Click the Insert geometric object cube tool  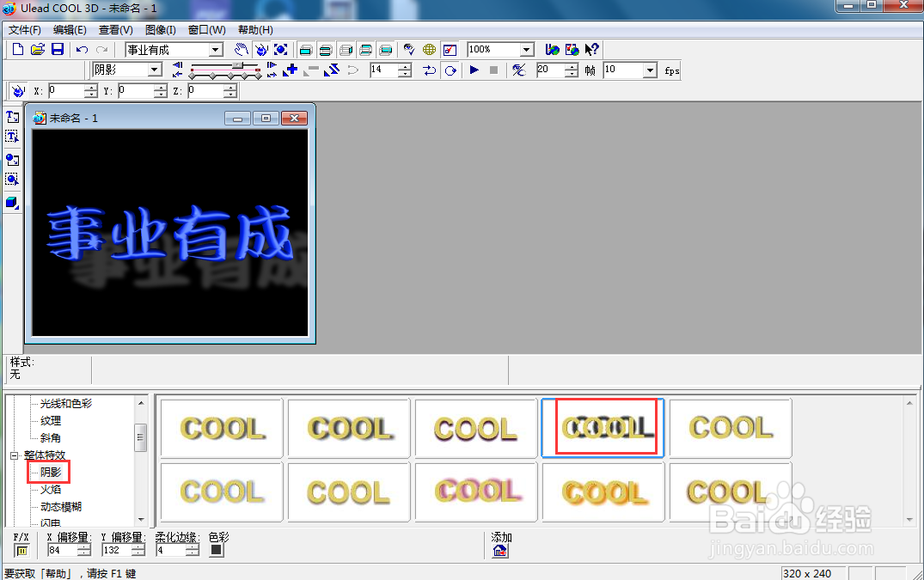(x=12, y=203)
